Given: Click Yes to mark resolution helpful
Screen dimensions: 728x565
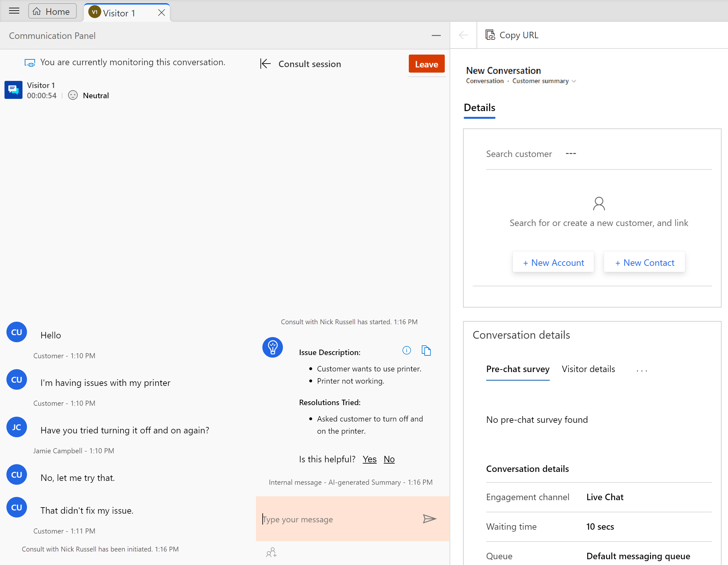Looking at the screenshot, I should (369, 459).
